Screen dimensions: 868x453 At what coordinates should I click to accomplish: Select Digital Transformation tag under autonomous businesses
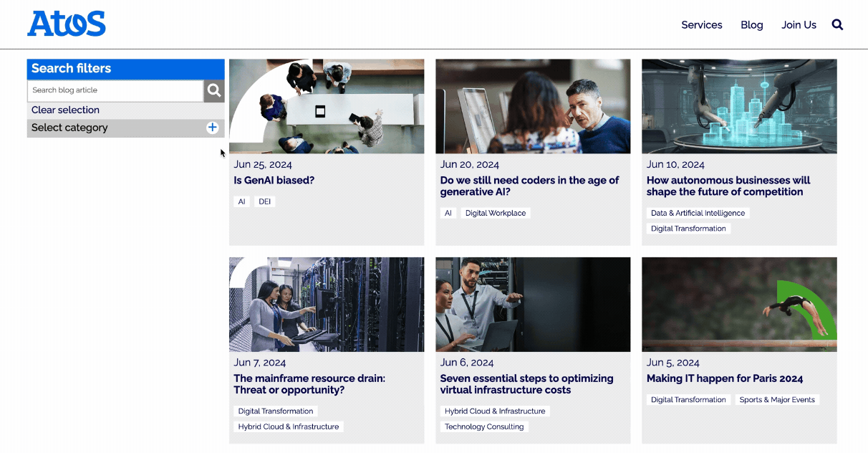coord(688,229)
